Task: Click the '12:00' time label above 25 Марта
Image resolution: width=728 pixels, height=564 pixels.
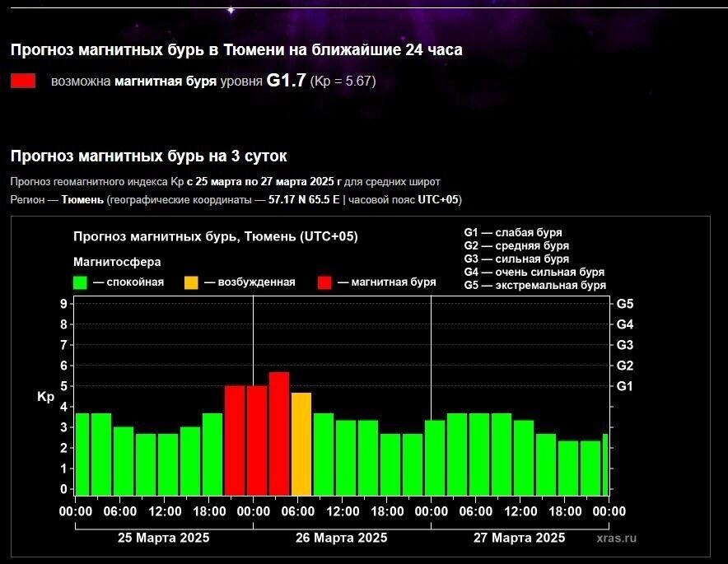Action: coord(165,511)
